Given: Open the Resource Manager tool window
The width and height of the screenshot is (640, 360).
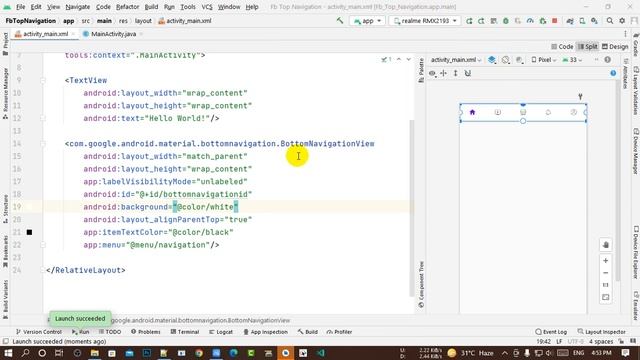Looking at the screenshot, I should (x=5, y=93).
